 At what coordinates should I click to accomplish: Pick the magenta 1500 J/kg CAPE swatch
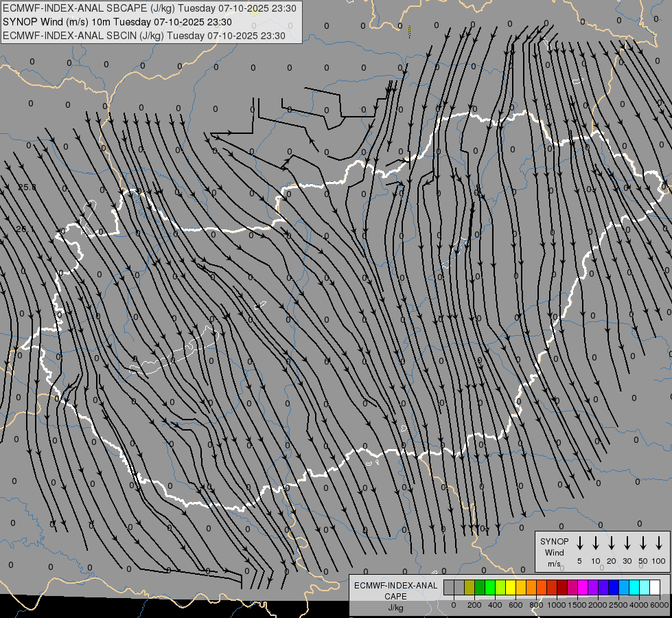click(x=583, y=587)
